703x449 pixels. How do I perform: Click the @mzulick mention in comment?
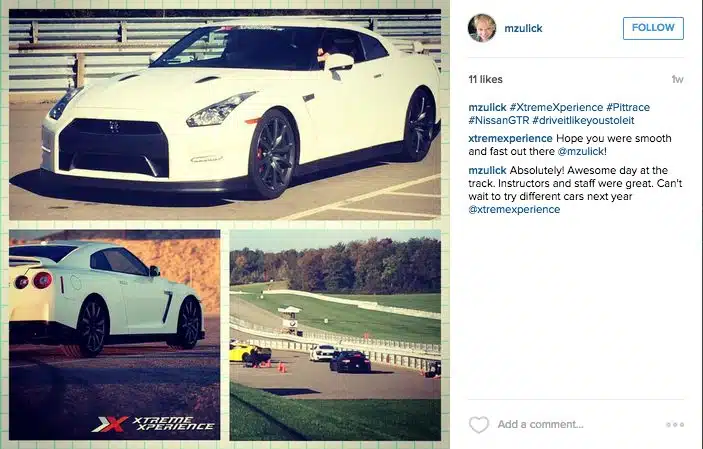(x=581, y=151)
